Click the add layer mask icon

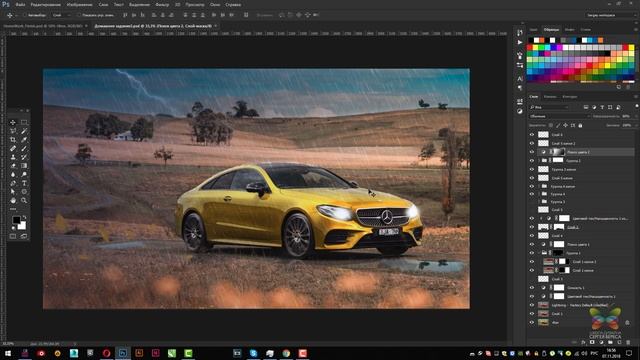pyautogui.click(x=592, y=342)
